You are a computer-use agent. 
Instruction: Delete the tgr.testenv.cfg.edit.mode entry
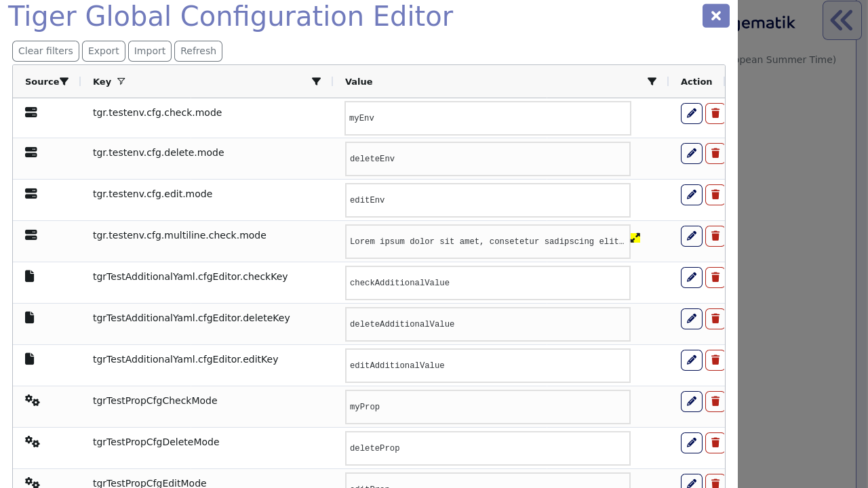click(x=715, y=195)
